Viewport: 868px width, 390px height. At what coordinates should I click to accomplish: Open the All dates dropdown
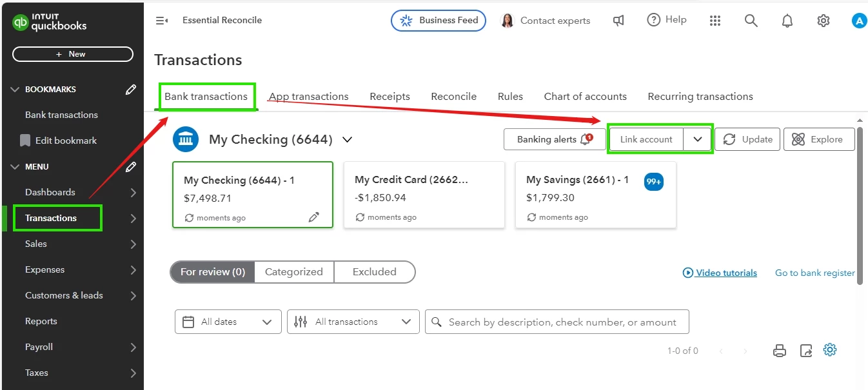pyautogui.click(x=228, y=322)
